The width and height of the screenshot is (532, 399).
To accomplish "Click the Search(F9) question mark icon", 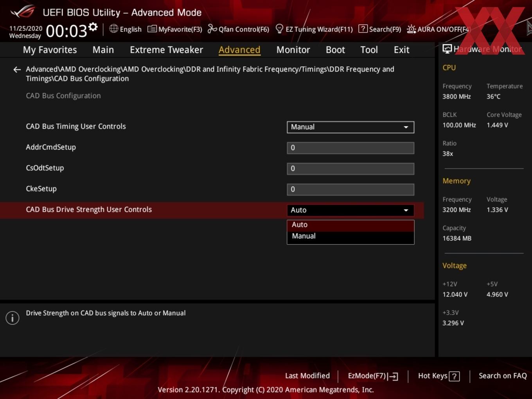I will tap(363, 29).
